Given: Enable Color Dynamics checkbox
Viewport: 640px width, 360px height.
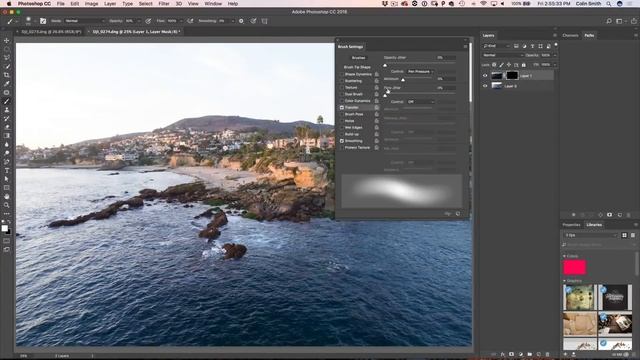Looking at the screenshot, I should pyautogui.click(x=342, y=101).
